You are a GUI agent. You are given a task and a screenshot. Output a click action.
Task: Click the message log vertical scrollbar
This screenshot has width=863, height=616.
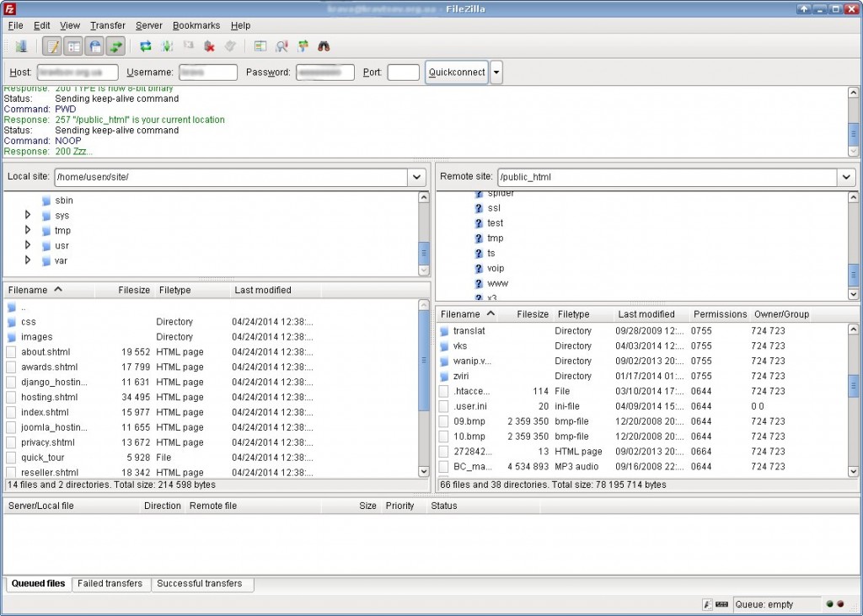853,122
